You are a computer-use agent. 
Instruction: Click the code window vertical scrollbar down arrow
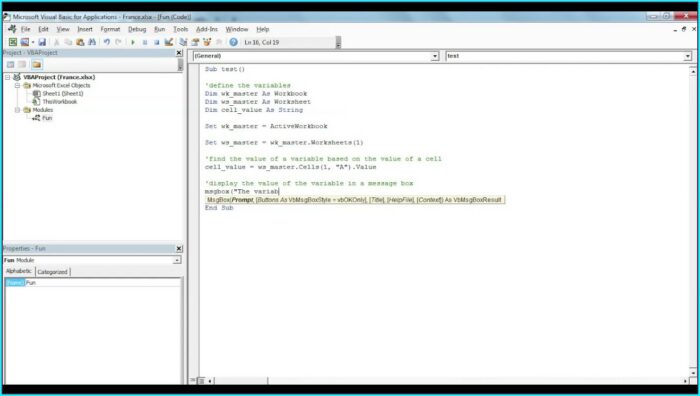pos(693,372)
